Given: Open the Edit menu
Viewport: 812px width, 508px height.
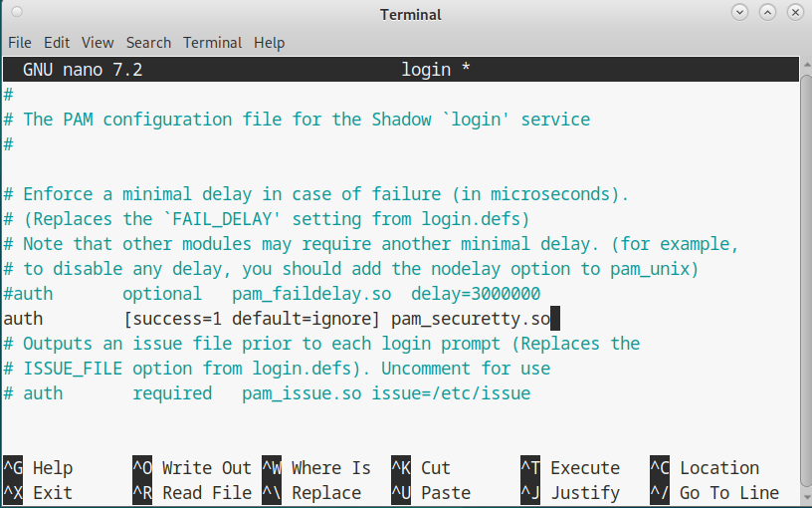Looking at the screenshot, I should pyautogui.click(x=57, y=43).
